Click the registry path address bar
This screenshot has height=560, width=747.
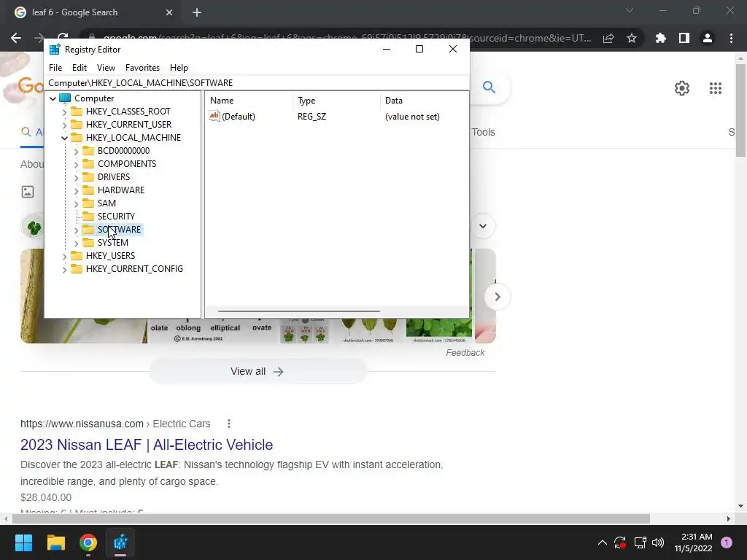point(257,83)
